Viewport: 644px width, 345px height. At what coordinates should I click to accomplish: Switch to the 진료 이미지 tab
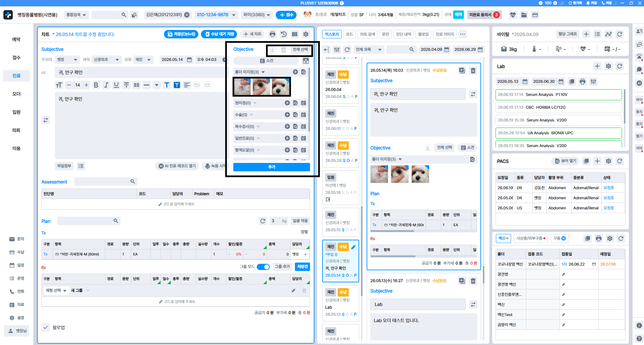[x=445, y=34]
